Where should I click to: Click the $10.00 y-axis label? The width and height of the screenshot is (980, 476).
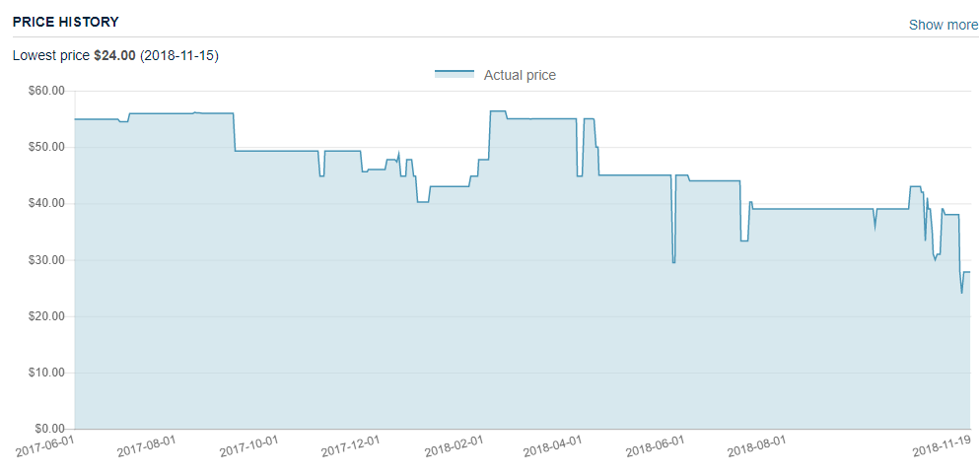pyautogui.click(x=47, y=373)
